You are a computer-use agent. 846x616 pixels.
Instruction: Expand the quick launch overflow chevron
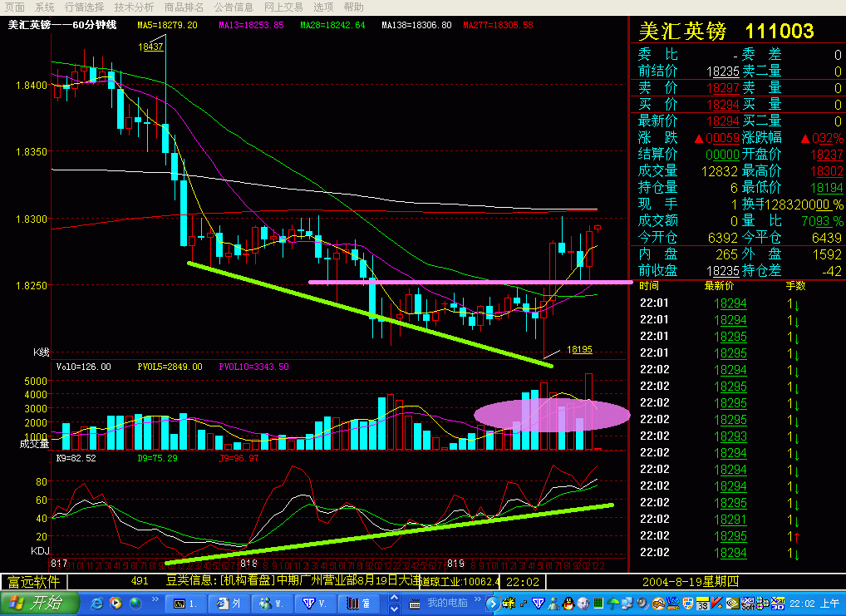[155, 599]
